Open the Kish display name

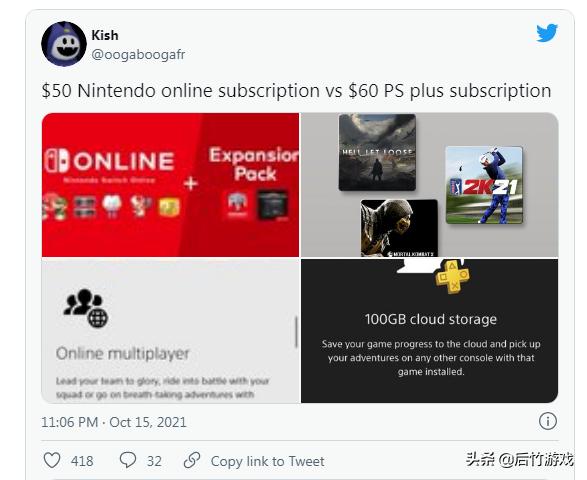coord(105,35)
